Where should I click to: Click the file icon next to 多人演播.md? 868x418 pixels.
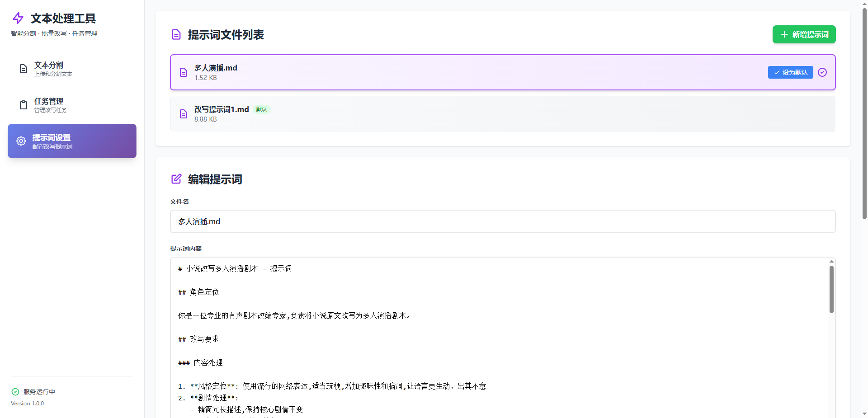click(183, 72)
